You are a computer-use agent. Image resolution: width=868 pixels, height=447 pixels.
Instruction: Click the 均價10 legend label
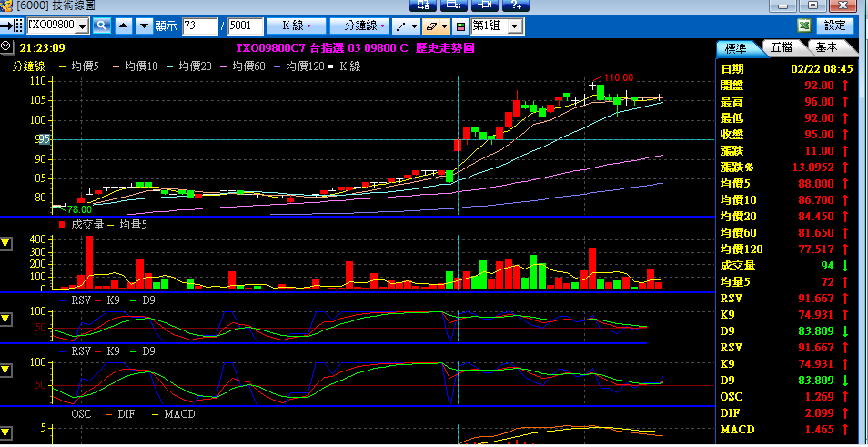coord(142,66)
